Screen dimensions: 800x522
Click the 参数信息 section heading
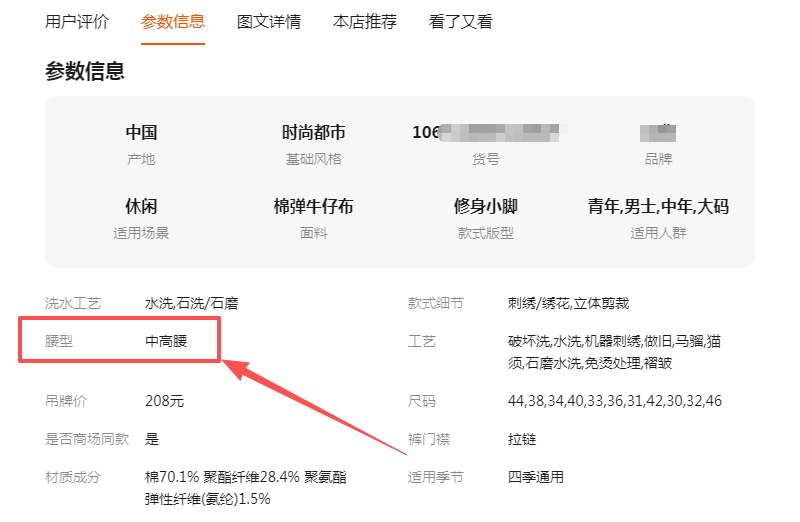tap(85, 71)
